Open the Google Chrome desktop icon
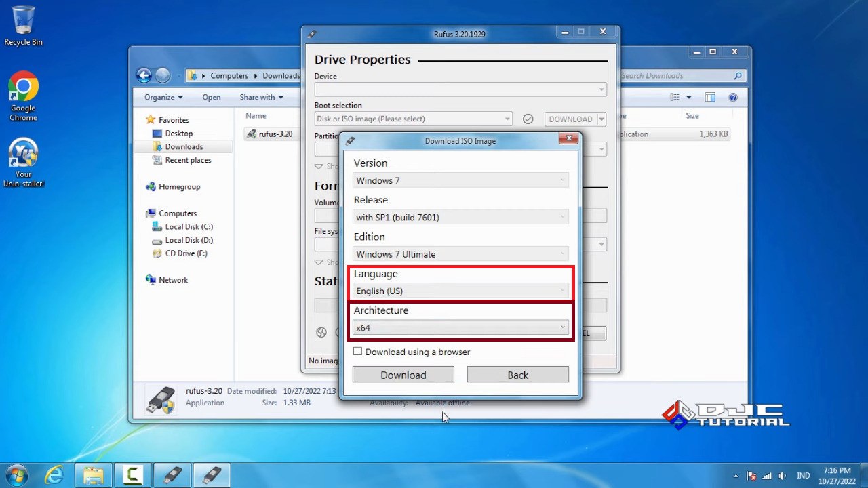This screenshot has height=488, width=868. (23, 96)
